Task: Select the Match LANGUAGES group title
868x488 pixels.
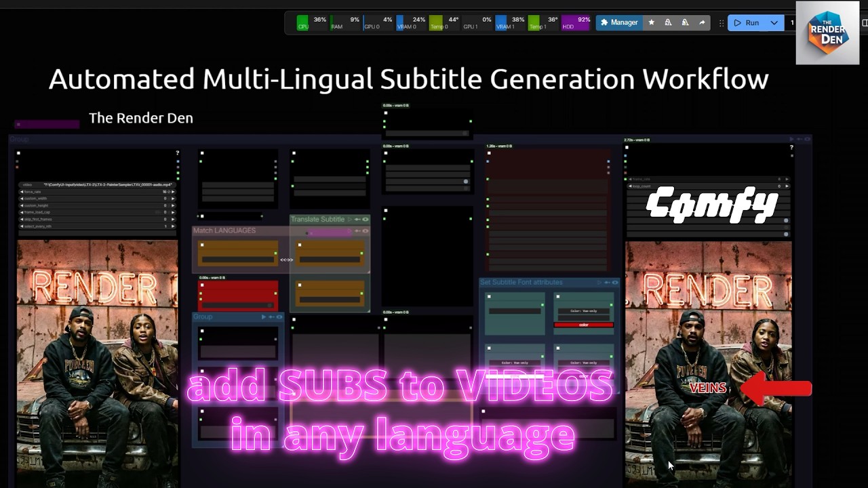Action: 224,230
